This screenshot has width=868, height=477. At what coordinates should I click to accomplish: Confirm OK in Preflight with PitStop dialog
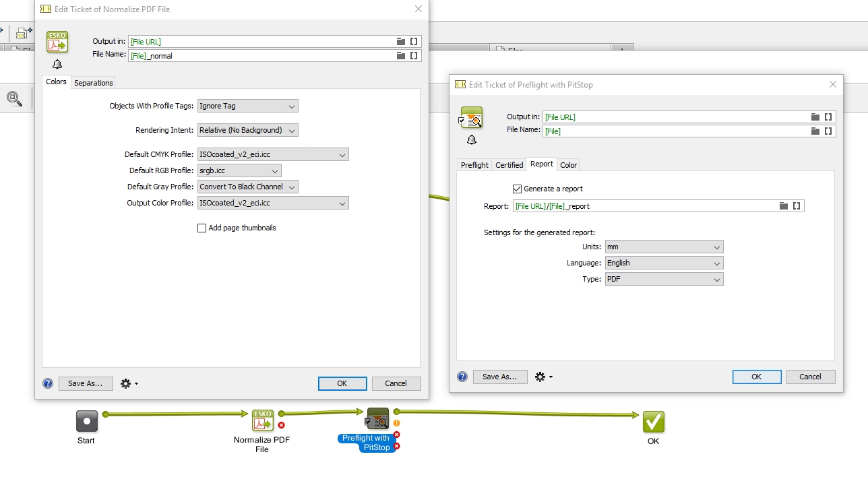757,377
